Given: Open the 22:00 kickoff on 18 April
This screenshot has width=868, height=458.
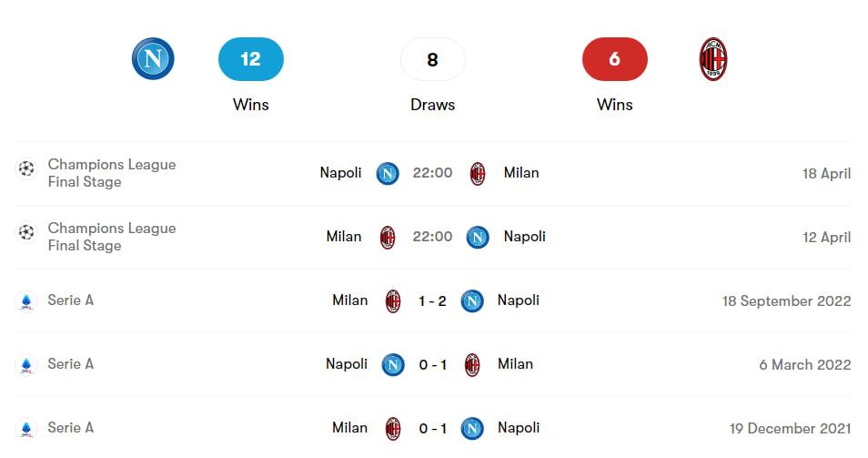Looking at the screenshot, I should point(432,173).
